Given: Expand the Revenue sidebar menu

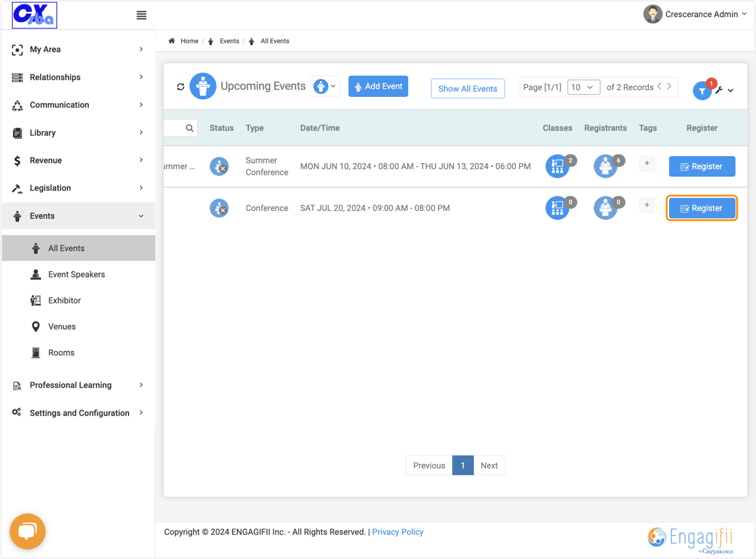Looking at the screenshot, I should point(78,161).
